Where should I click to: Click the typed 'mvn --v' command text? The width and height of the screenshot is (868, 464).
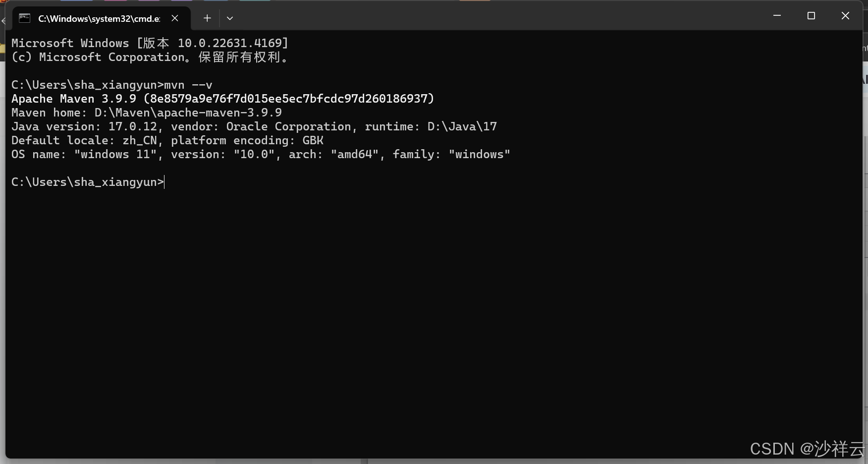pyautogui.click(x=188, y=85)
